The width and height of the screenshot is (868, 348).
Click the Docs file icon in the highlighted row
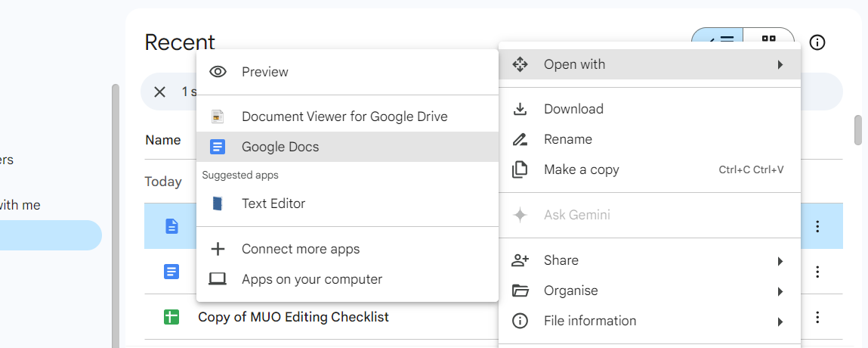pos(172,226)
